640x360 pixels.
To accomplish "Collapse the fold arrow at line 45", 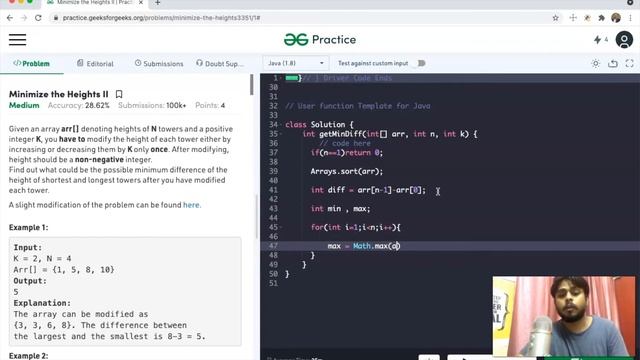I will [282, 227].
